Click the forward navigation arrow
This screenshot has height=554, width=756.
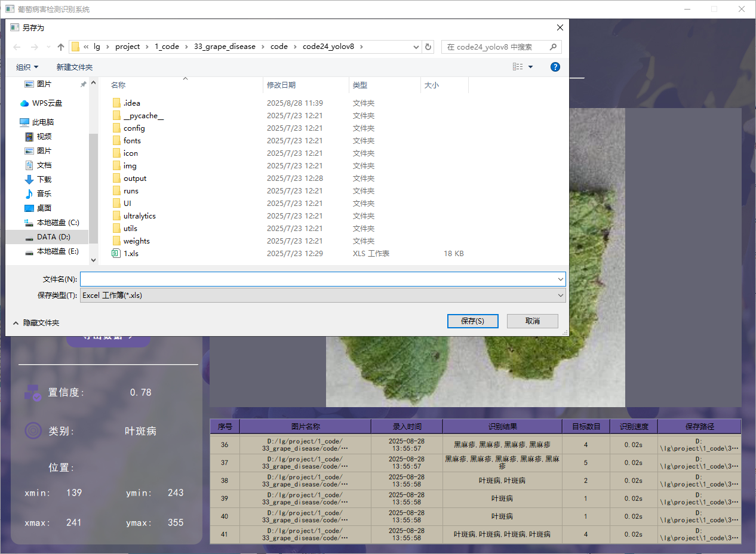pyautogui.click(x=35, y=47)
